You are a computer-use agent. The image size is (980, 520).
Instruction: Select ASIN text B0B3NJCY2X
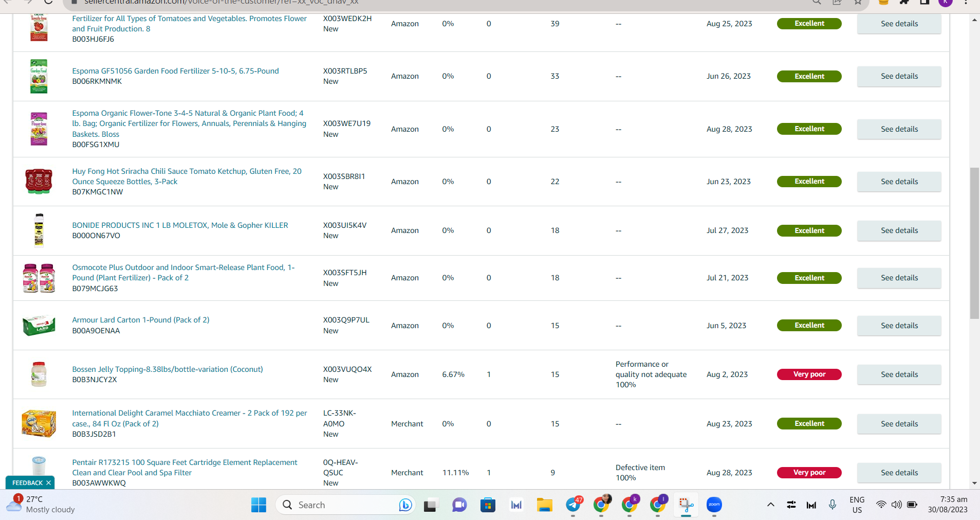(x=95, y=380)
